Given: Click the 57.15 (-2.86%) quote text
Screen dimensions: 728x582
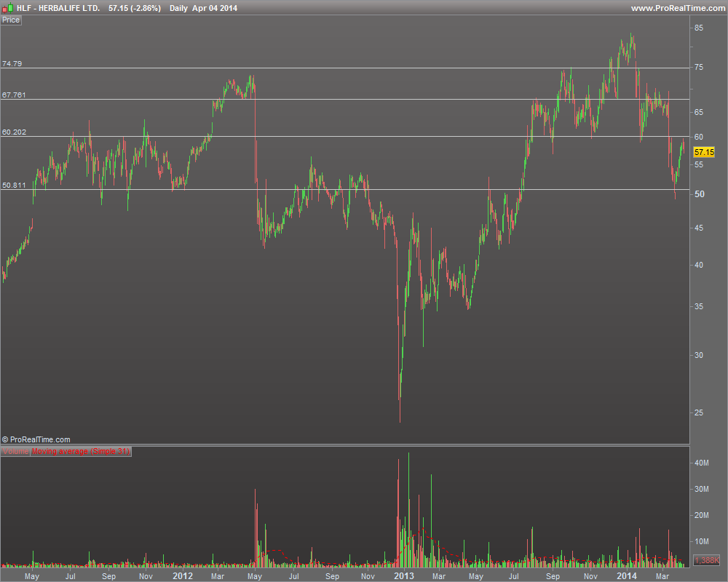Looking at the screenshot, I should coord(135,8).
